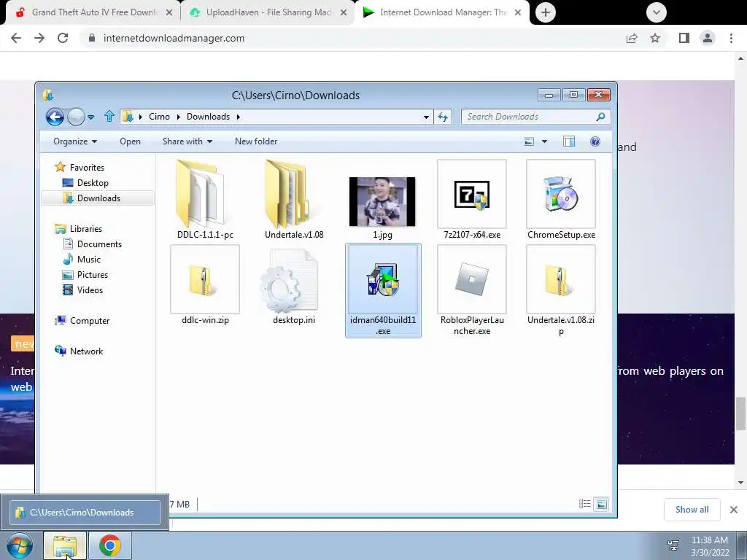The image size is (747, 560).
Task: Expand the view options dropdown arrow
Action: pos(544,141)
